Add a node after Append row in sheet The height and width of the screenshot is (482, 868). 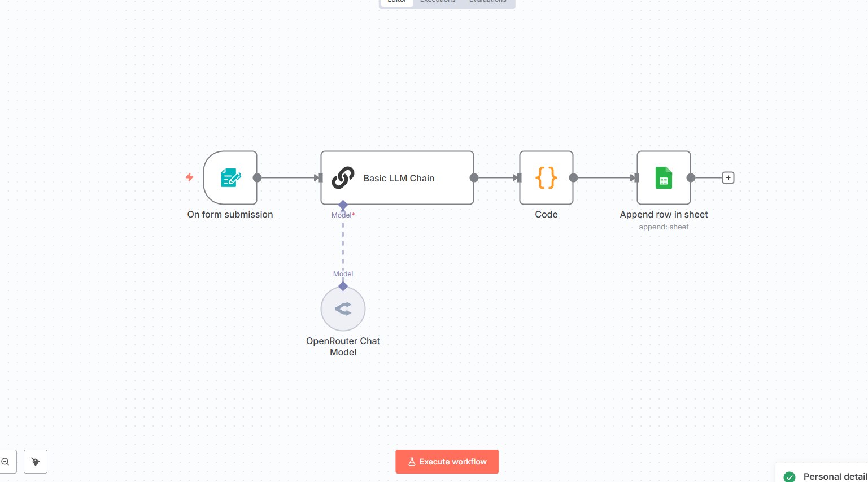(x=728, y=177)
